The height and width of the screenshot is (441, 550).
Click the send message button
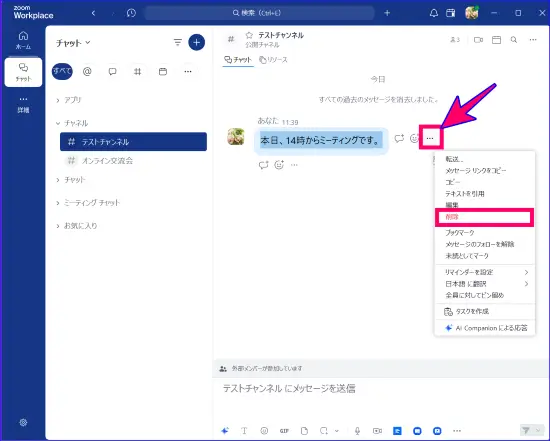click(x=525, y=430)
